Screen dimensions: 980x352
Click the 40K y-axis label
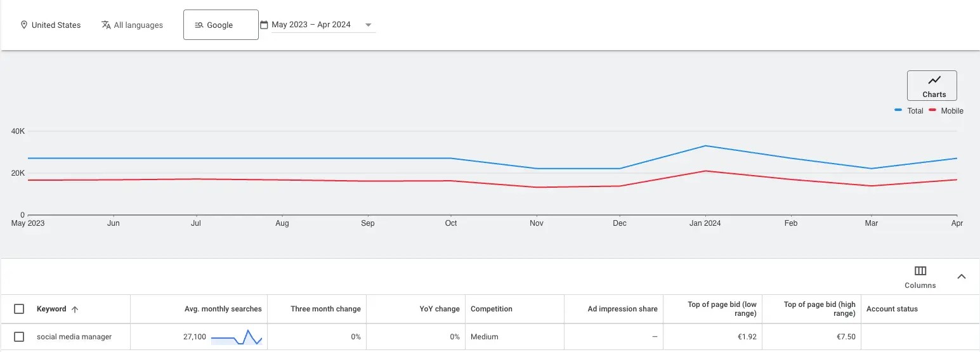click(18, 131)
